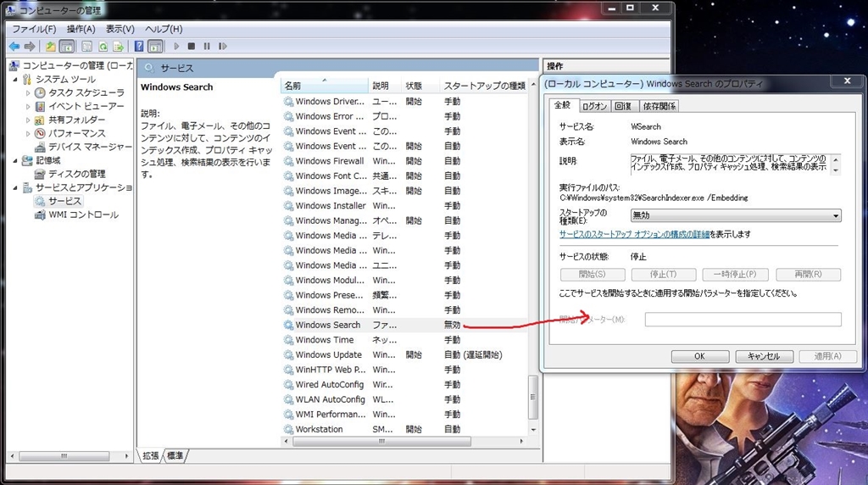Select the Windows Installer service row
Viewport: 868px width, 485px height.
(x=404, y=206)
